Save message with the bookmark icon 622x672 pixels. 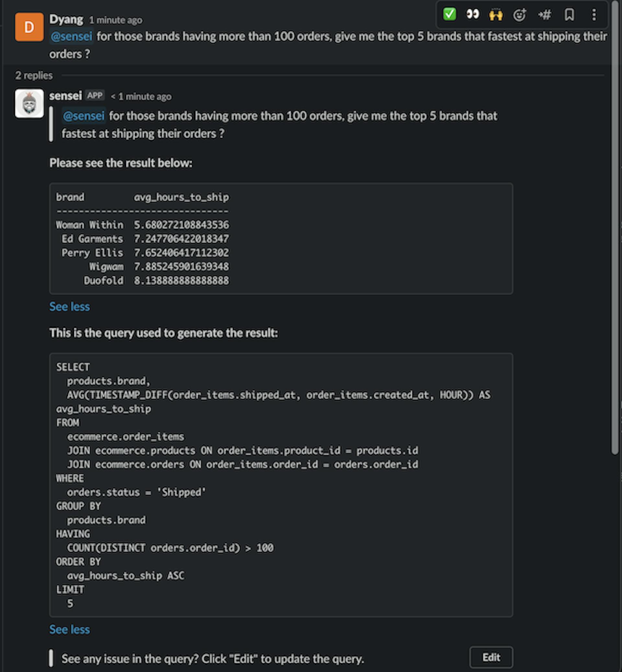(569, 15)
